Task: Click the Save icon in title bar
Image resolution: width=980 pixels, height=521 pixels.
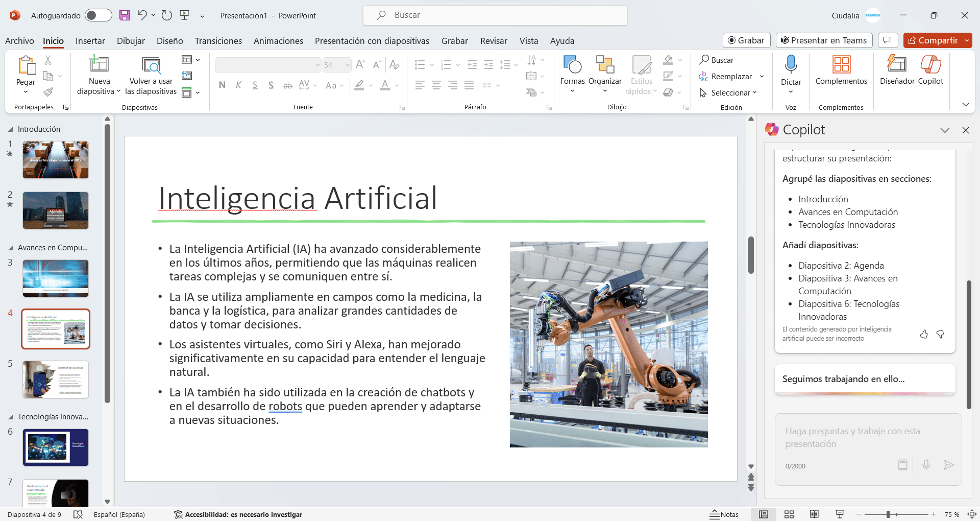Action: (125, 15)
